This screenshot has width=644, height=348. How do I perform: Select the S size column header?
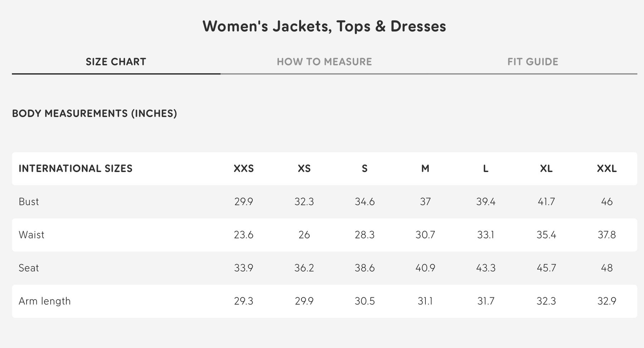click(365, 168)
